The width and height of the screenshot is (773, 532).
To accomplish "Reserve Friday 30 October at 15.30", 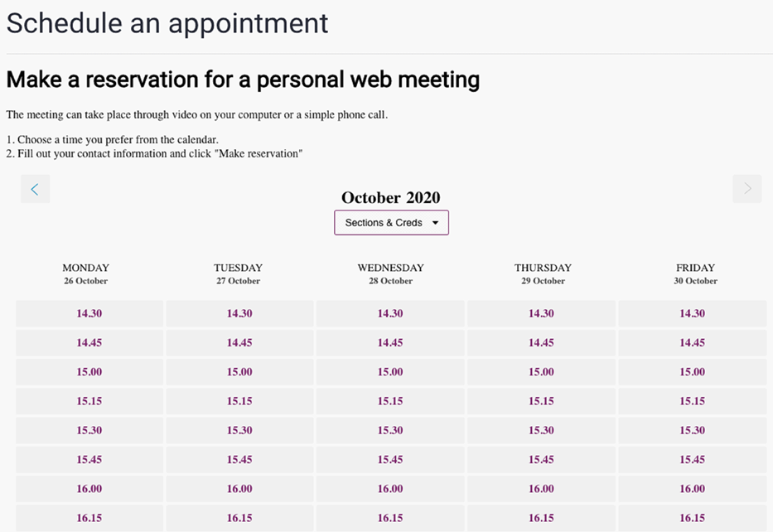I will click(692, 430).
